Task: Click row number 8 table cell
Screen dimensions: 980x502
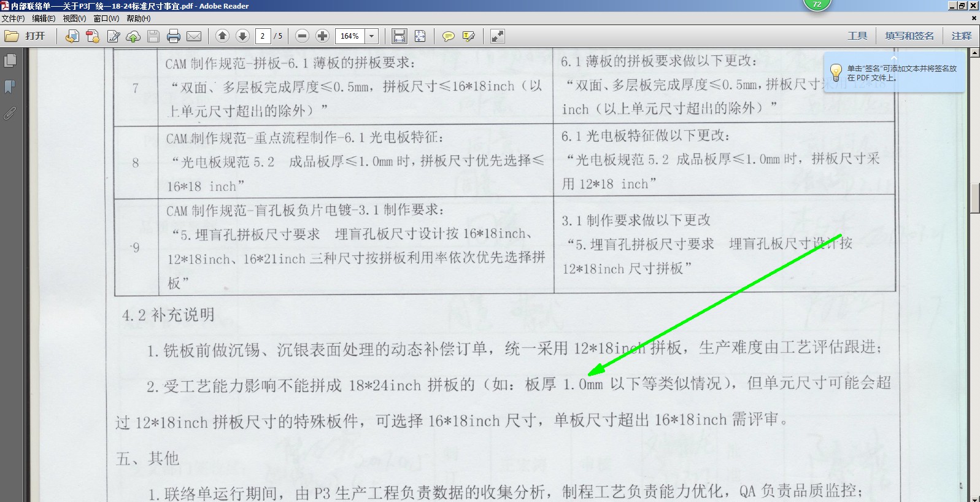Action: 136,163
